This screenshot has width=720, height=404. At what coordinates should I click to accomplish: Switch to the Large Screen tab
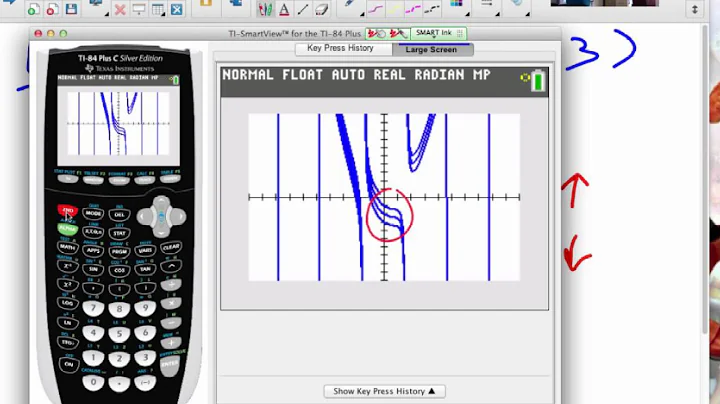point(433,49)
